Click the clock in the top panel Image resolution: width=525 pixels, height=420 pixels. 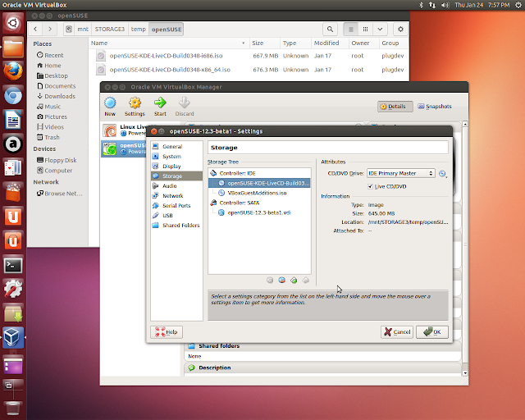click(482, 5)
